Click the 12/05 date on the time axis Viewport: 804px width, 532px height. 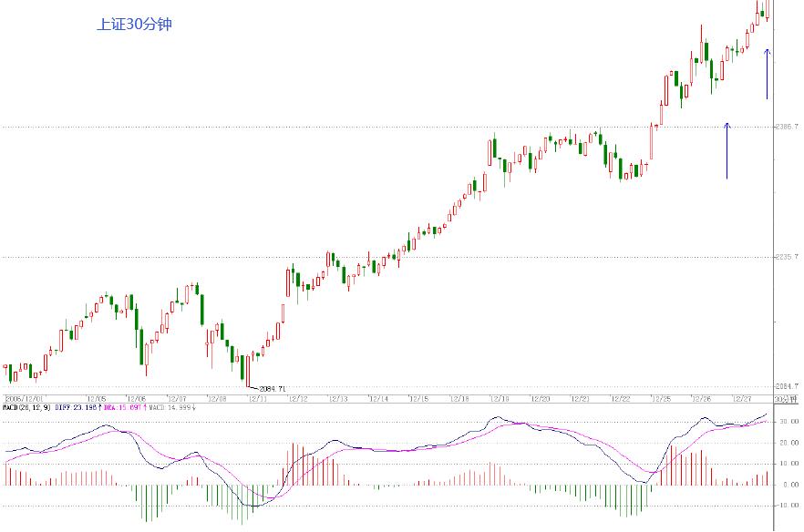[x=97, y=398]
